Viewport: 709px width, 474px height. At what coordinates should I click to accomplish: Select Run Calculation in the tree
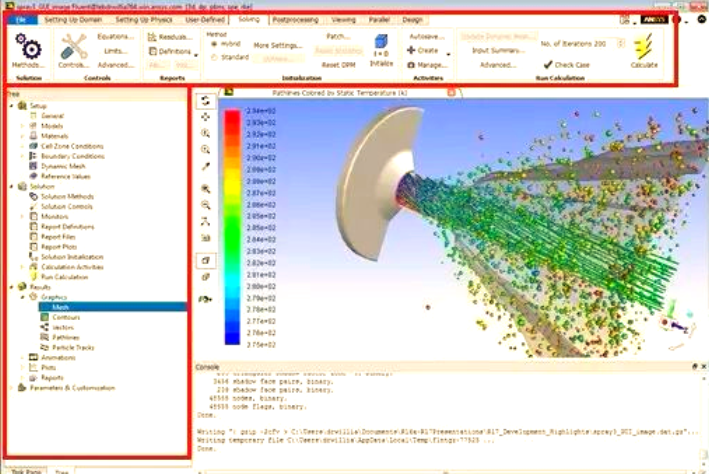(x=64, y=277)
